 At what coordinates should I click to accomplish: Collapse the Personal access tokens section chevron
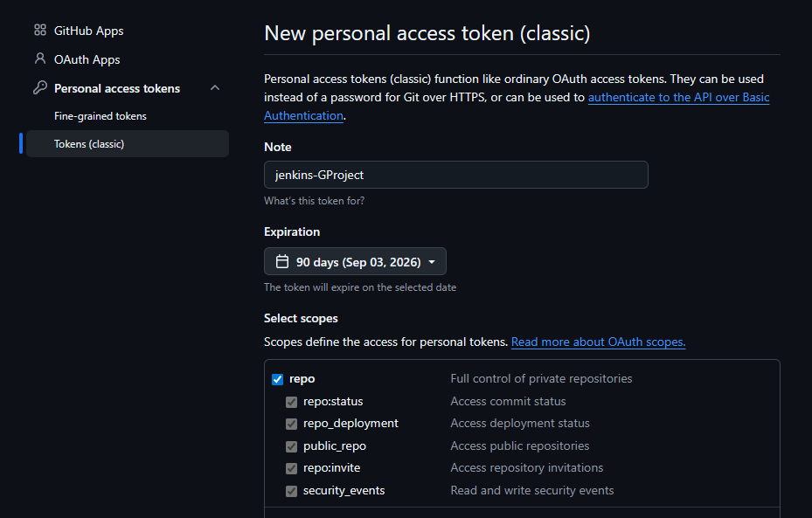[215, 88]
